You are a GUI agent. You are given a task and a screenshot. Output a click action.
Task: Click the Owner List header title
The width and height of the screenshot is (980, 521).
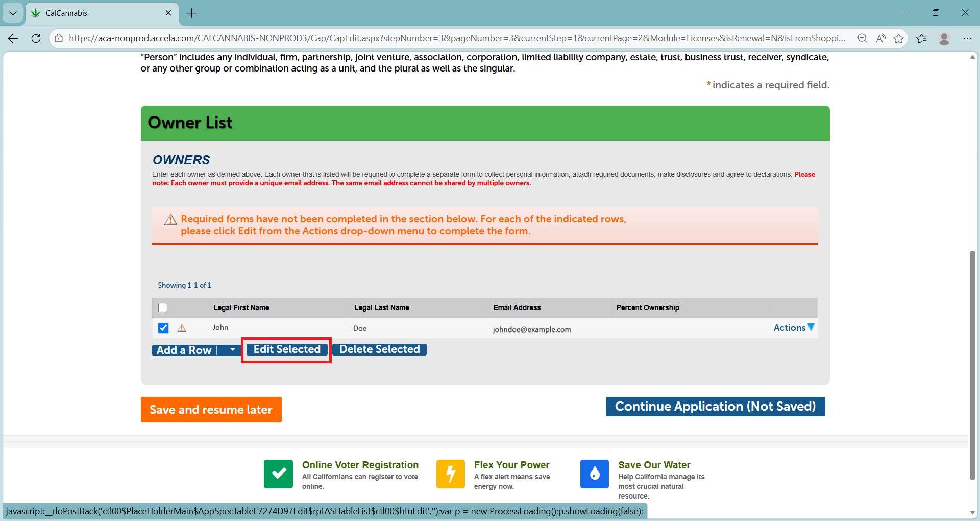pos(190,123)
